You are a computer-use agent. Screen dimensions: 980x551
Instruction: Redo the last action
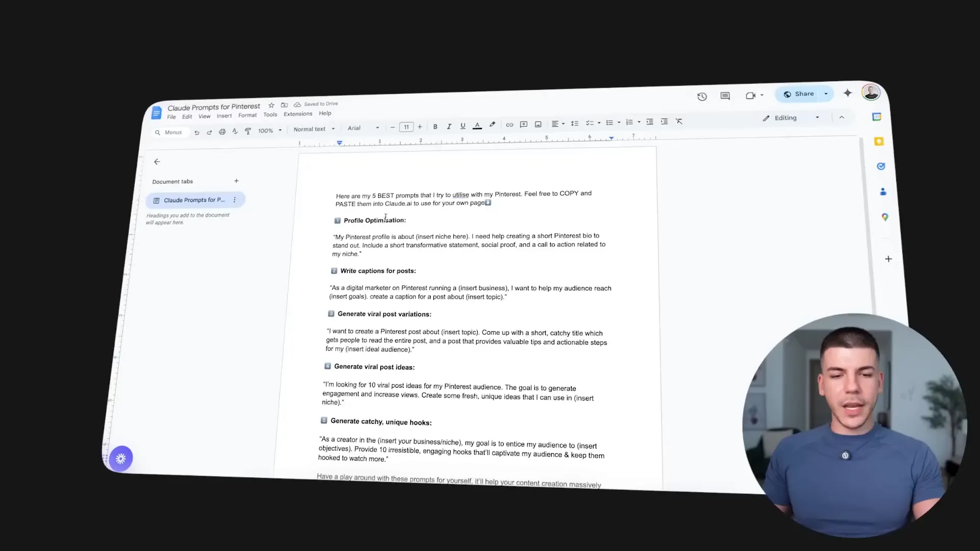pos(209,132)
